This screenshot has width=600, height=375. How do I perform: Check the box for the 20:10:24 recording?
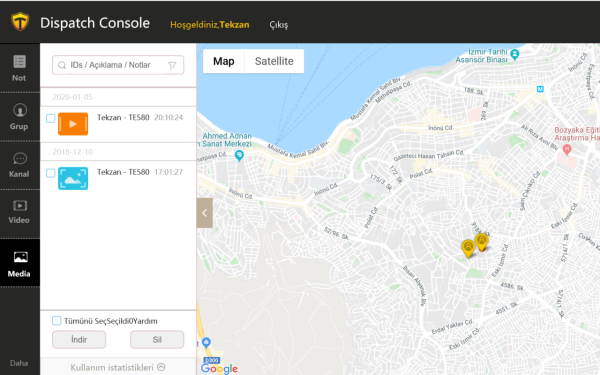point(51,118)
